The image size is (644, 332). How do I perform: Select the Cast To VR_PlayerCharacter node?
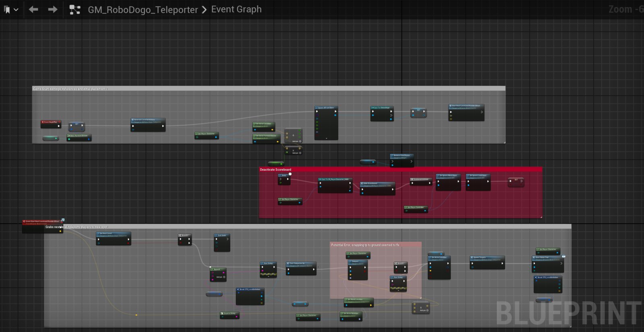(x=335, y=185)
